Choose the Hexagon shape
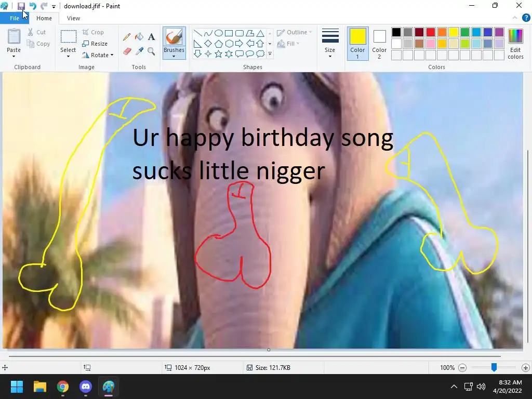This screenshot has width=532, height=399. point(229,44)
